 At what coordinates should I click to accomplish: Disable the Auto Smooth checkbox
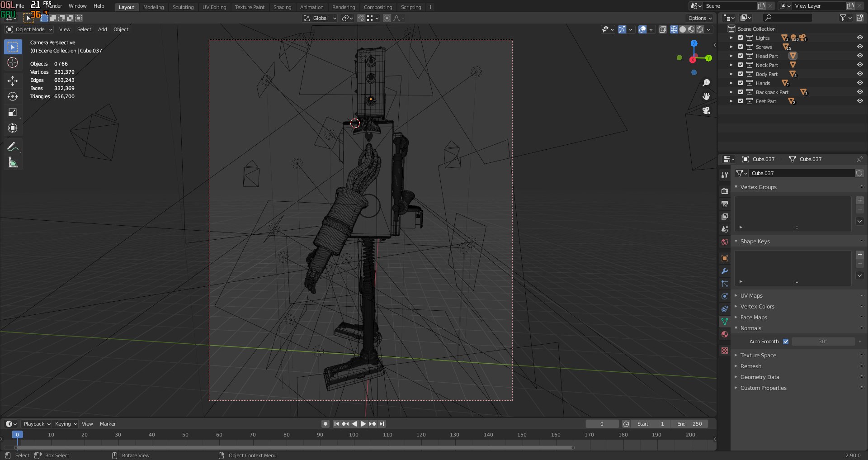point(786,341)
